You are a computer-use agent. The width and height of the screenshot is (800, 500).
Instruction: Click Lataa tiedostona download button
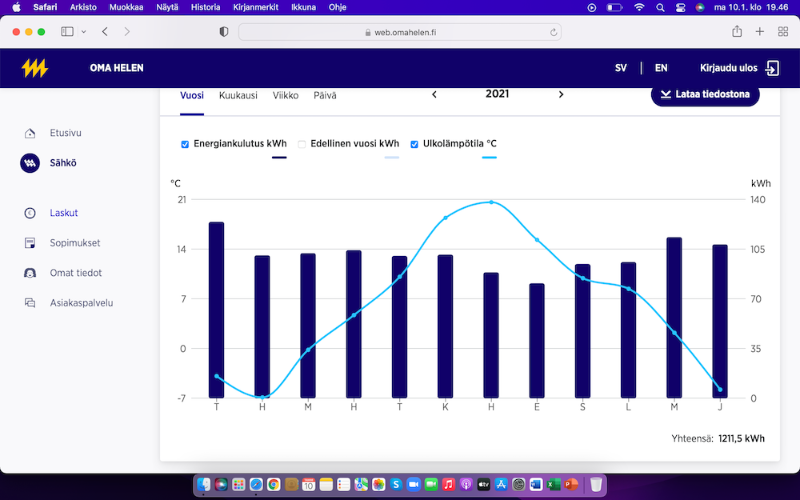tap(705, 95)
